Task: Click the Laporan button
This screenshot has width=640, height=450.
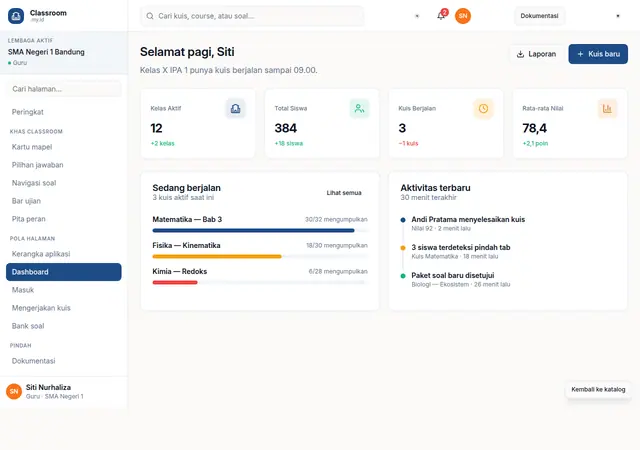Action: tap(536, 54)
